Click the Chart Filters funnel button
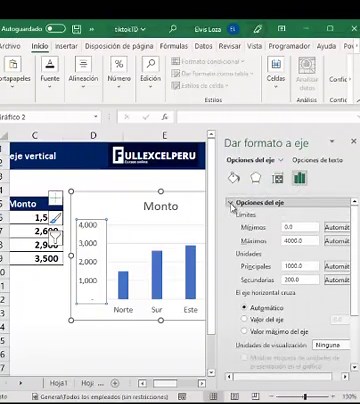This screenshot has height=404, width=360. 55,238
